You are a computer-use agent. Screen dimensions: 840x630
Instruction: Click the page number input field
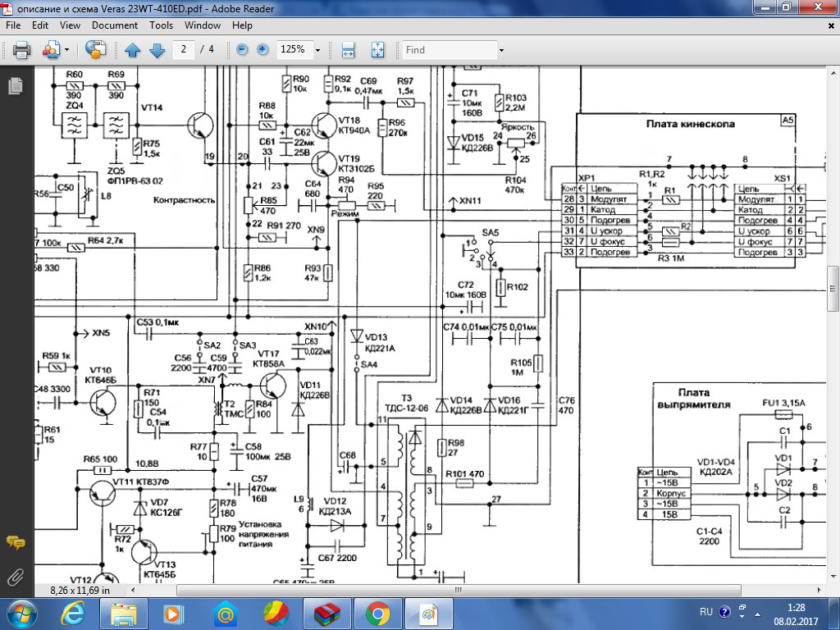pos(183,50)
